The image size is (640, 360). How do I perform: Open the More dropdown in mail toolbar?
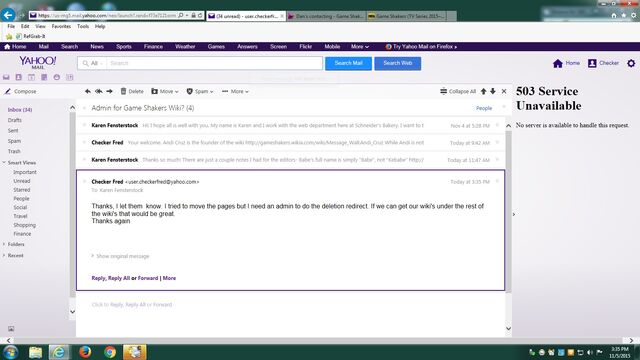(236, 91)
